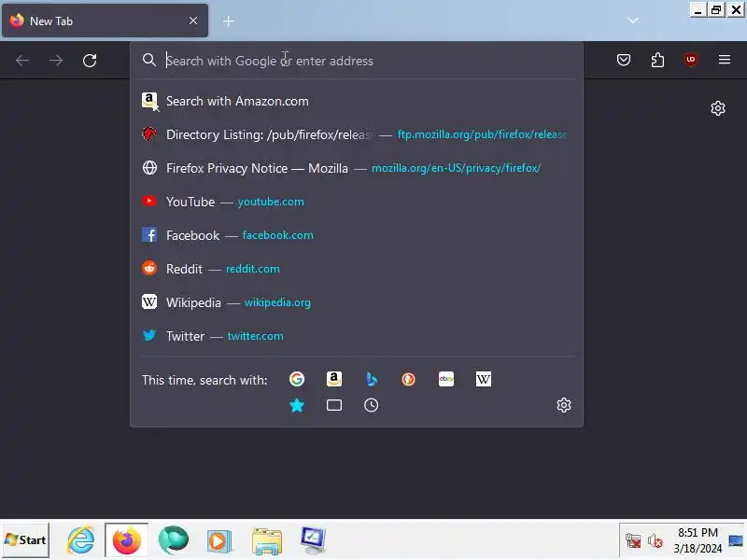Search this time with Google icon
Viewport: 747px width, 560px height.
(x=297, y=379)
